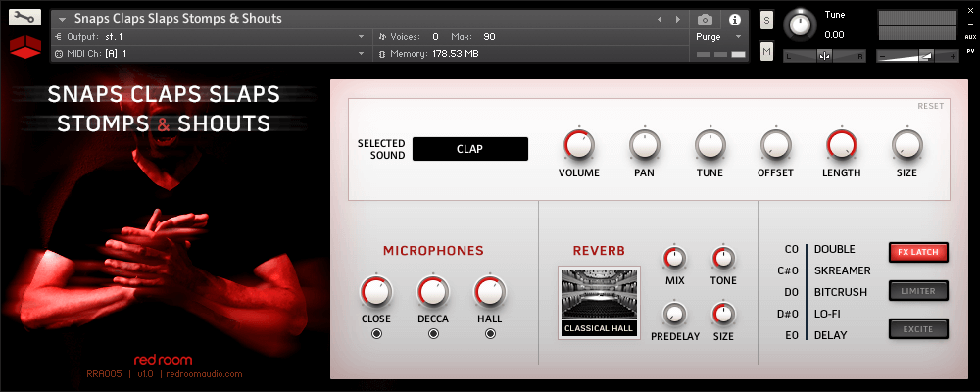
Task: Click the Max voices value 90
Action: 489,37
